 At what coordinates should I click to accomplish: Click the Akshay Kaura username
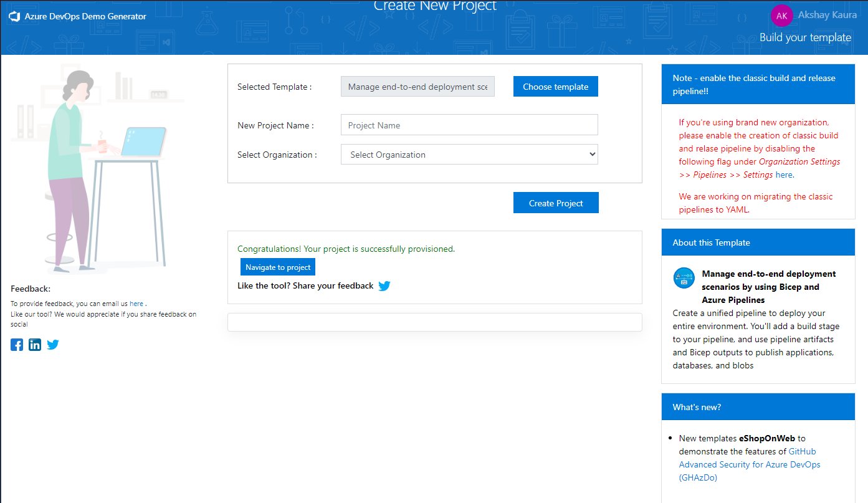[x=827, y=14]
